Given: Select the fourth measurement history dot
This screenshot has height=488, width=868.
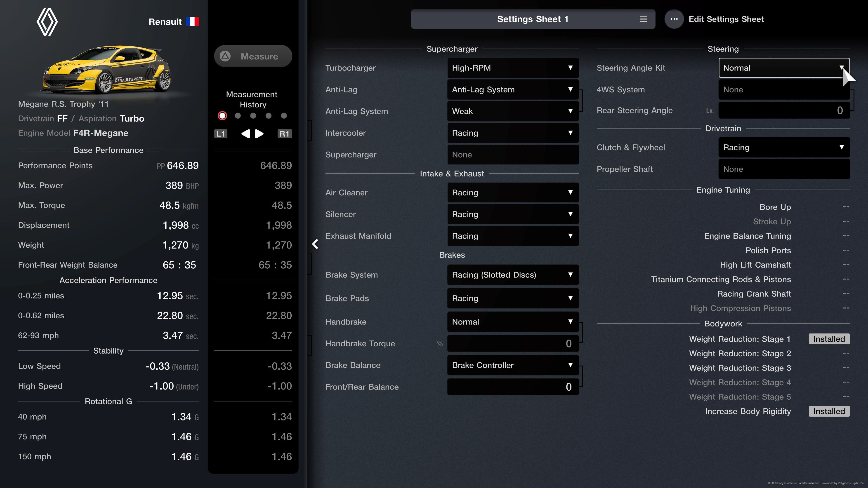Looking at the screenshot, I should click(x=269, y=116).
